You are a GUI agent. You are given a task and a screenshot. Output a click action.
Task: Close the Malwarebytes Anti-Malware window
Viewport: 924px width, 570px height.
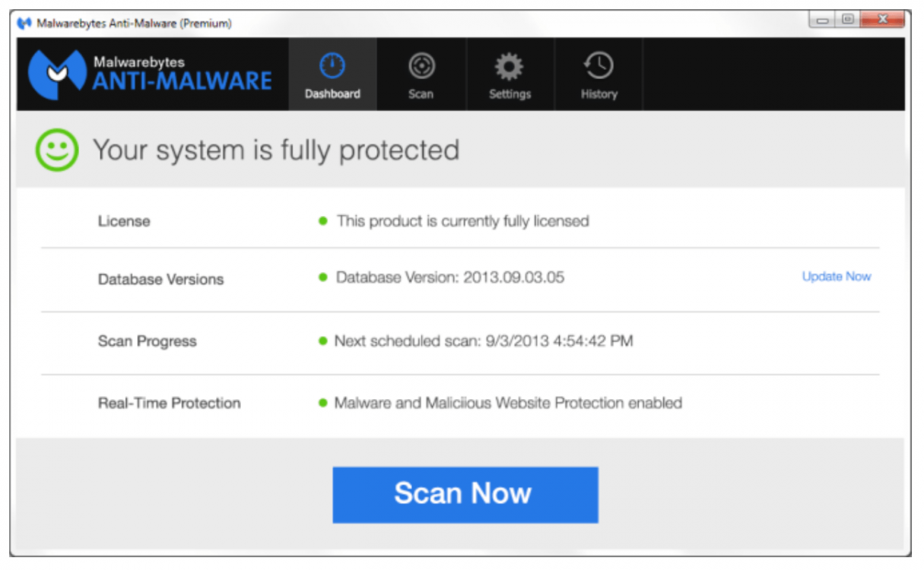(884, 21)
